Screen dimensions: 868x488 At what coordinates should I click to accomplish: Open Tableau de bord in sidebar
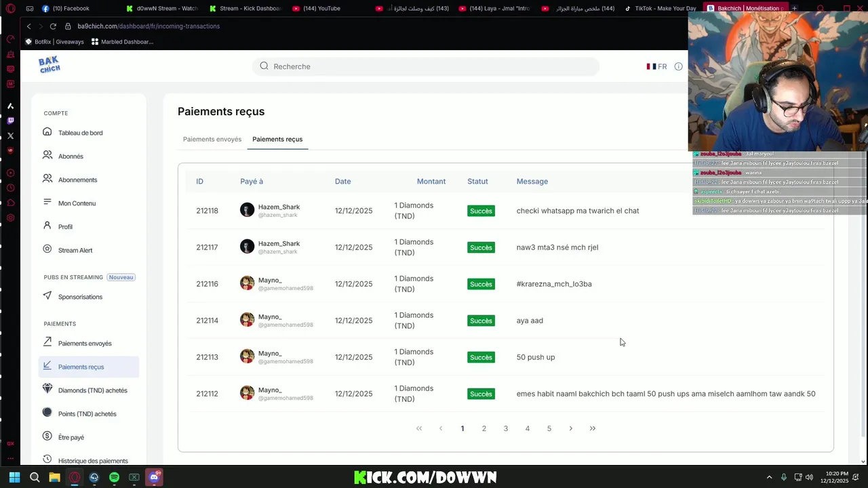81,133
